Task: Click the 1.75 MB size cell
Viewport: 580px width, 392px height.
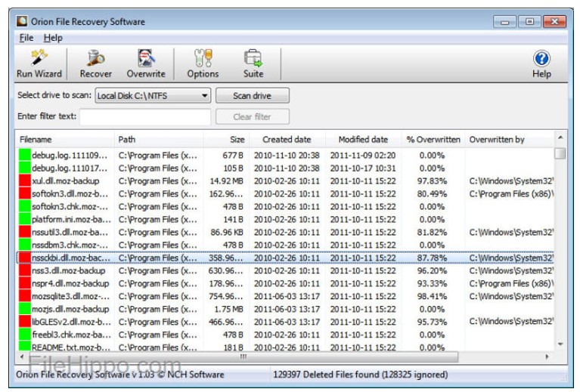Action: (x=228, y=309)
